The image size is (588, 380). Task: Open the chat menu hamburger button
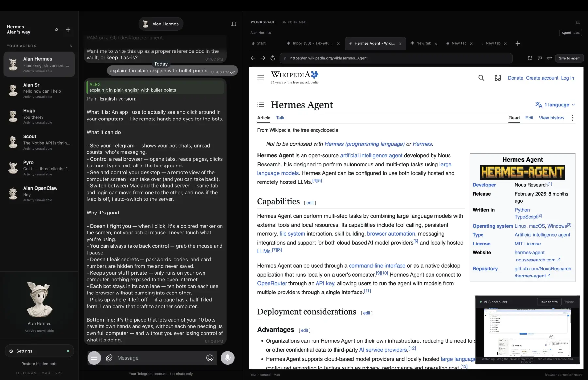(94, 358)
